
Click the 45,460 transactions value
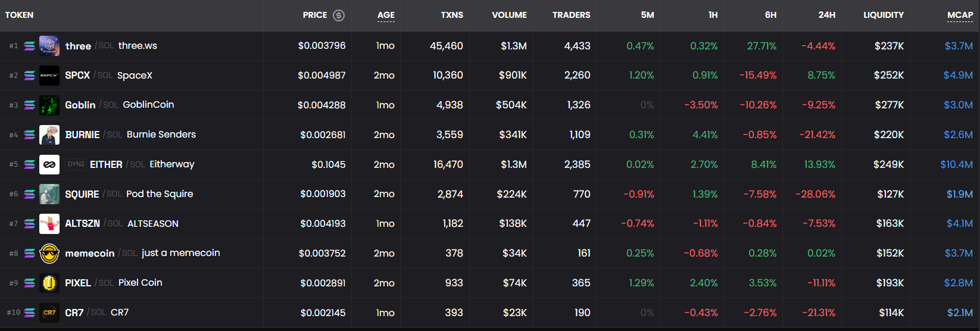pyautogui.click(x=446, y=46)
